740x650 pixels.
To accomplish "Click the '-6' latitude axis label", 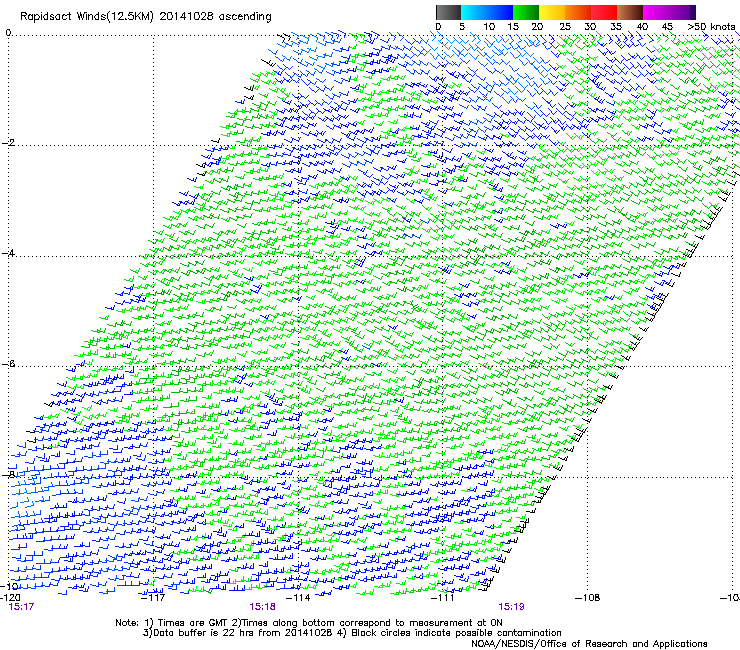I will pyautogui.click(x=7, y=364).
